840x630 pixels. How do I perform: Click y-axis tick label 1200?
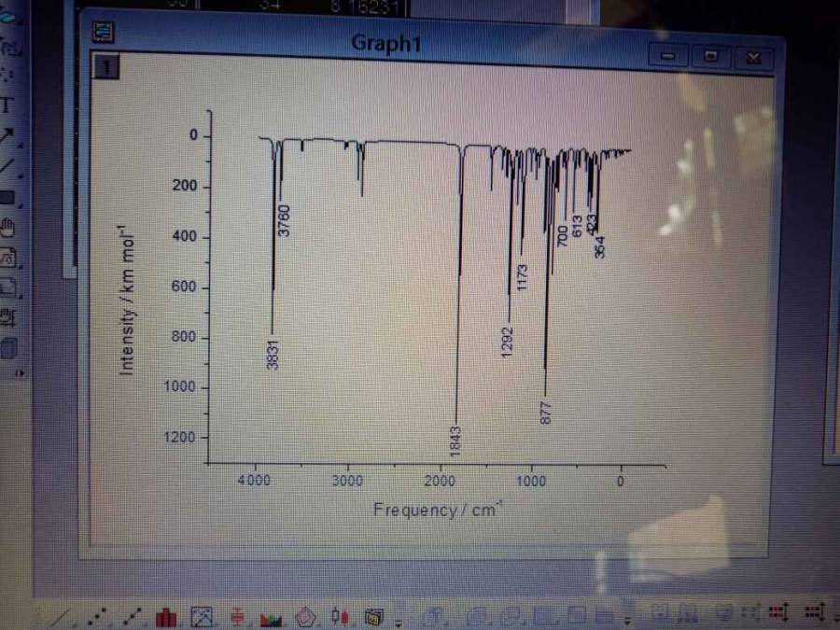[x=179, y=437]
